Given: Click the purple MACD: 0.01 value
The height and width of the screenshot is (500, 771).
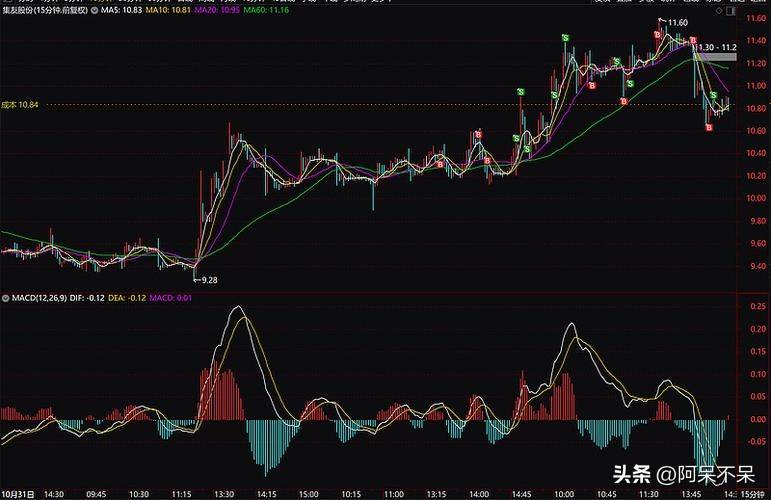Looking at the screenshot, I should 171,298.
